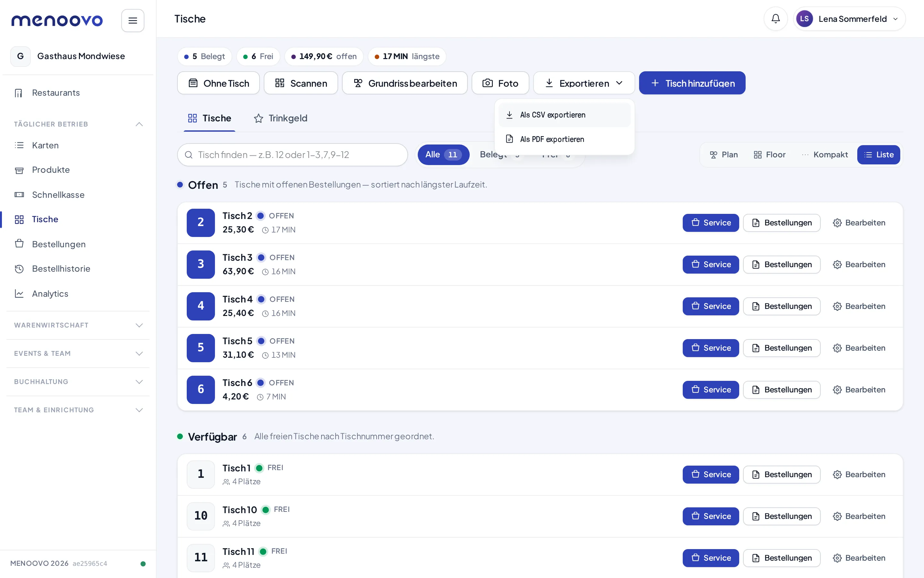Click the number 10 free table tile
The image size is (924, 578).
[201, 516]
